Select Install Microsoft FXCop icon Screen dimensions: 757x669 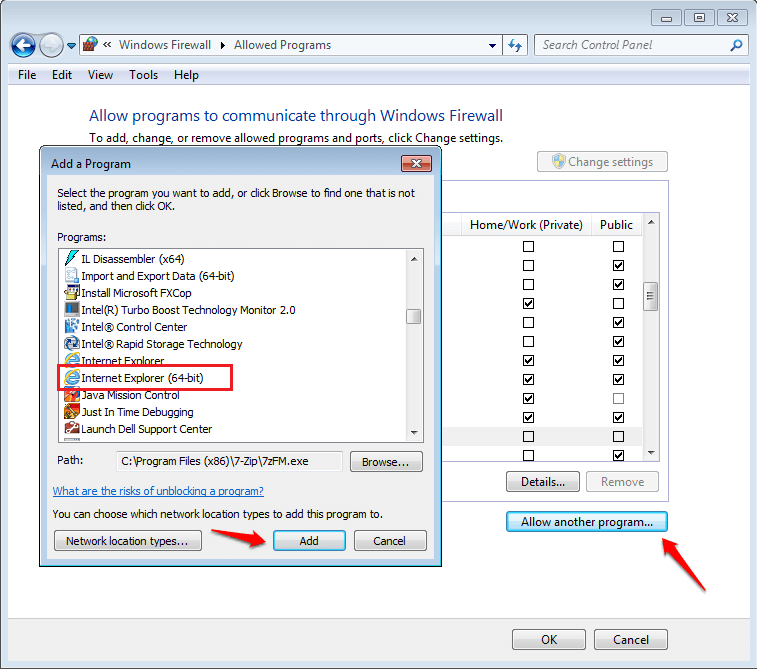(71, 293)
